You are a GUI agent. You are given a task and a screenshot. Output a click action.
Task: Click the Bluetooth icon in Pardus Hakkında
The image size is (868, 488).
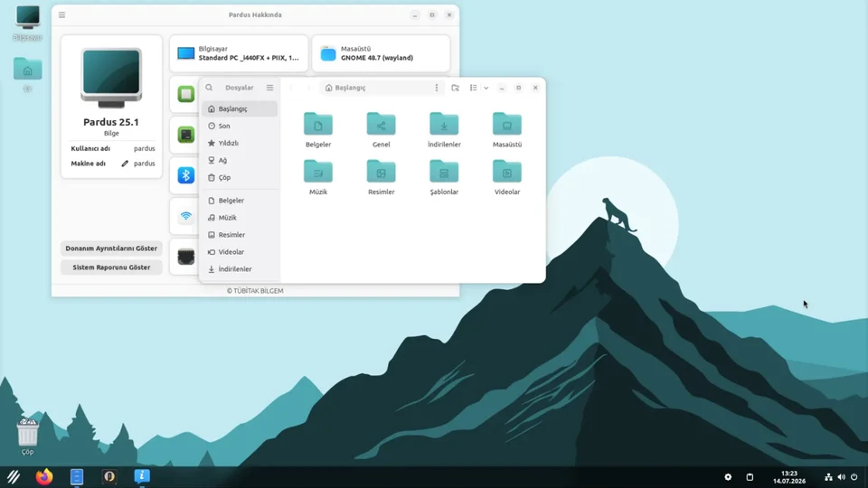click(x=186, y=175)
